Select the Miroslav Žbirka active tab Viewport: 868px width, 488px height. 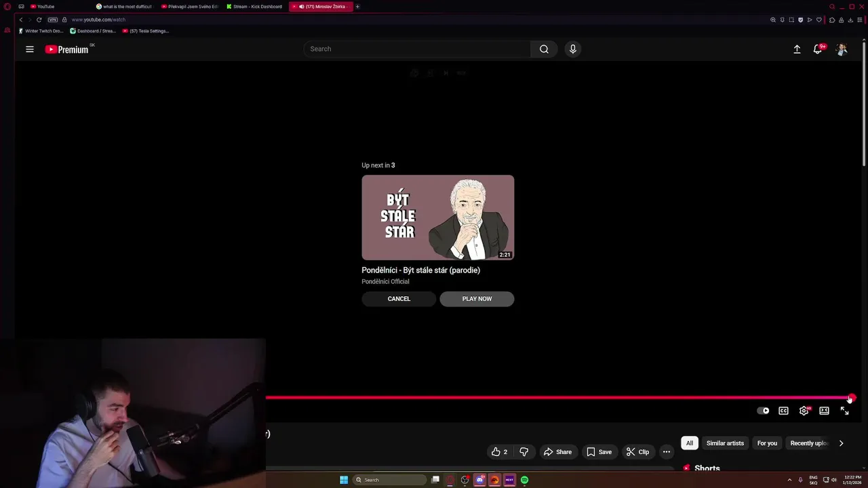pos(320,7)
